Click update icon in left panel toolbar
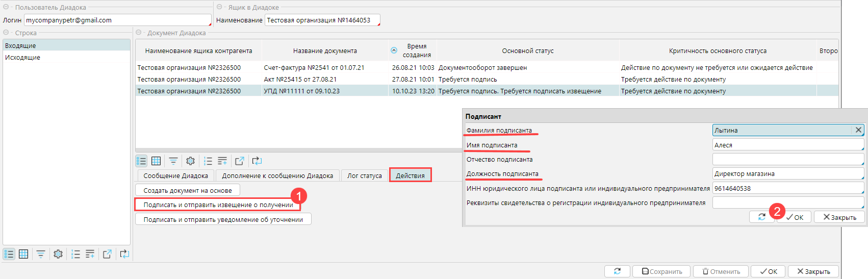868x279 pixels. tap(124, 254)
